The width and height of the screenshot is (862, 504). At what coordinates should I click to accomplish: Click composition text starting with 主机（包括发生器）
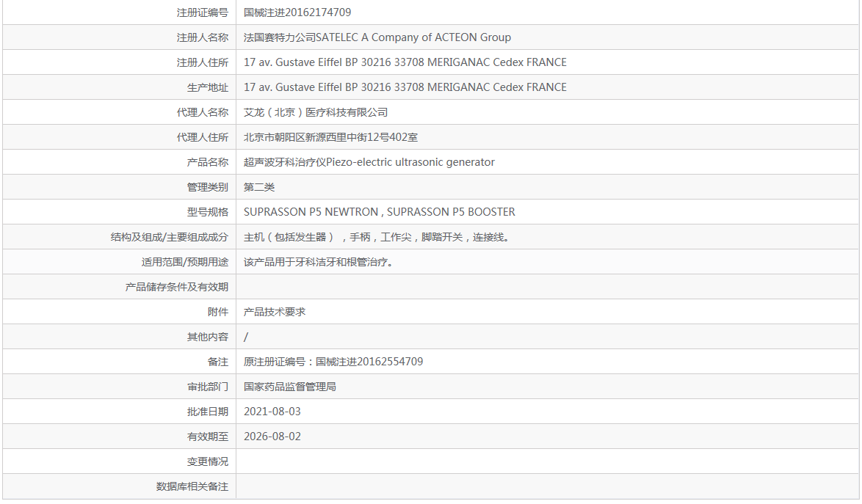[377, 237]
